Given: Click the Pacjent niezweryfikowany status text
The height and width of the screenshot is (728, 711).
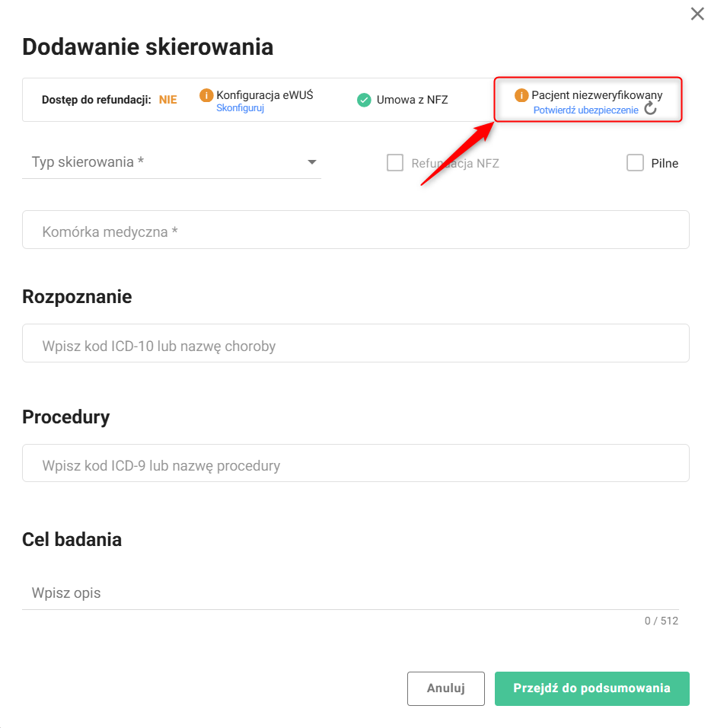Looking at the screenshot, I should [597, 95].
